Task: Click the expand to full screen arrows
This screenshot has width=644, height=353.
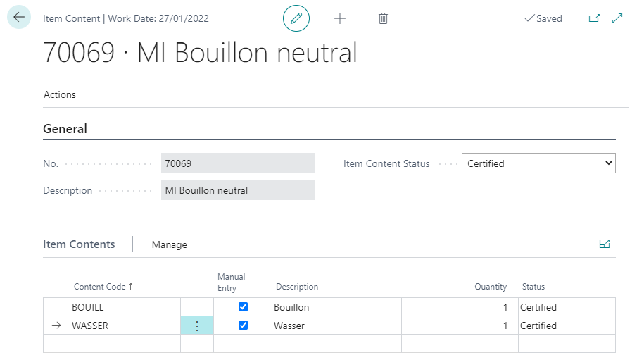Action: point(617,18)
